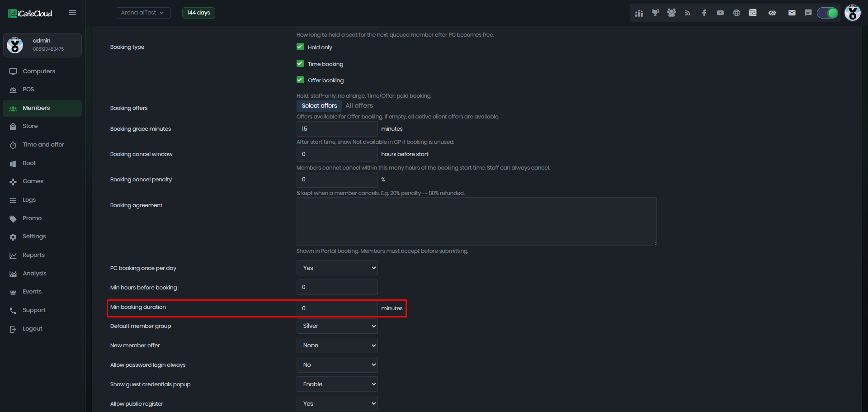
Task: Click the Events crown icon in sidebar
Action: click(13, 292)
